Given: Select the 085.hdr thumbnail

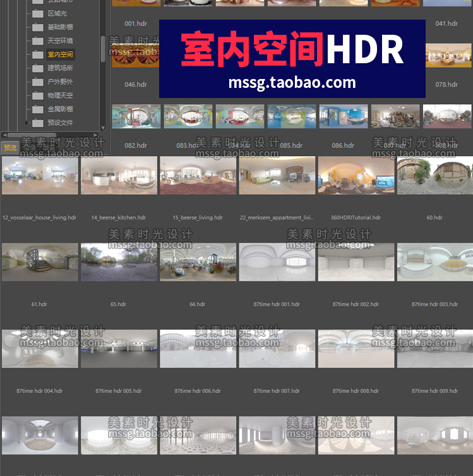Looking at the screenshot, I should click(x=292, y=116).
